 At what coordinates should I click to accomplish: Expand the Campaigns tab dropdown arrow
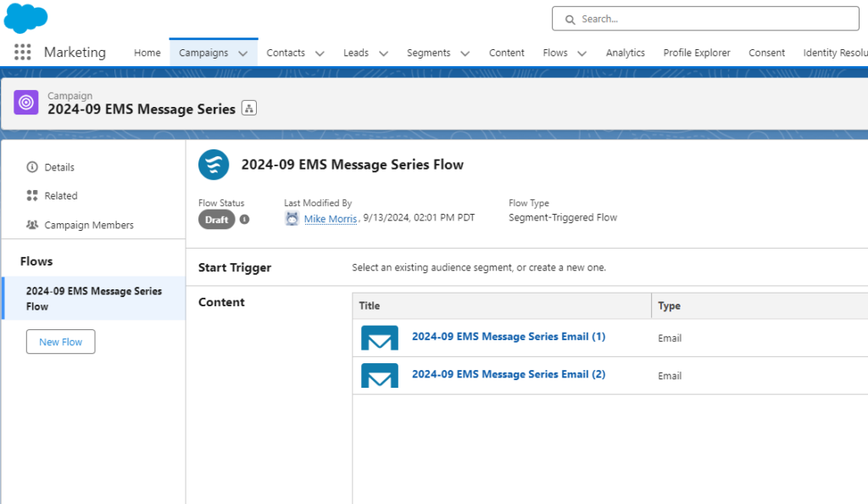[243, 53]
